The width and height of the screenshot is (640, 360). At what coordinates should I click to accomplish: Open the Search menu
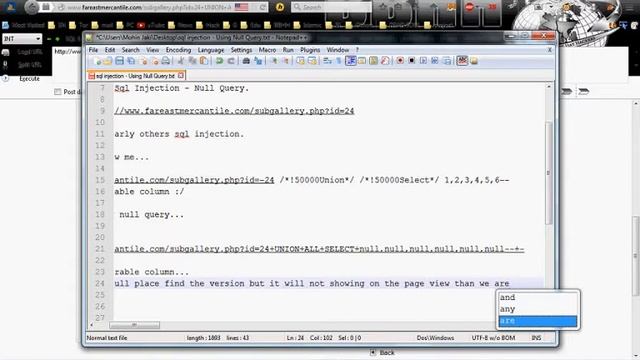131,50
